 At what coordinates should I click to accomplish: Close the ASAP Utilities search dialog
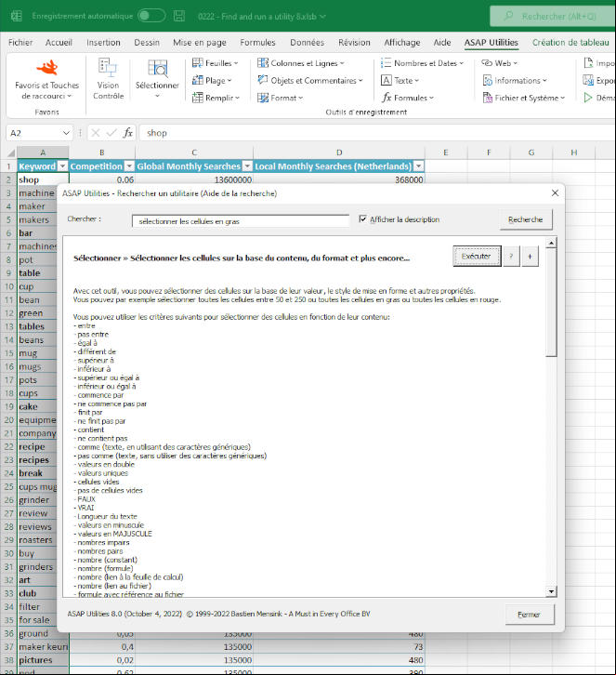pyautogui.click(x=555, y=192)
